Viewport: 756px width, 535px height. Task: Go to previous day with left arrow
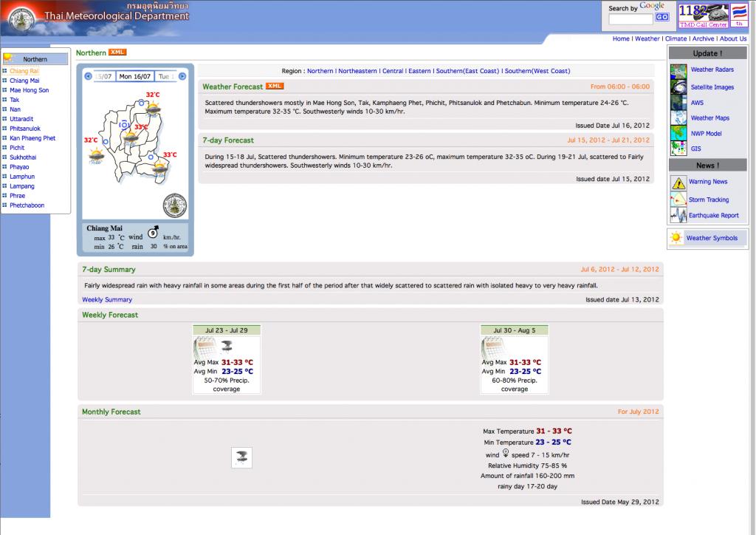88,76
